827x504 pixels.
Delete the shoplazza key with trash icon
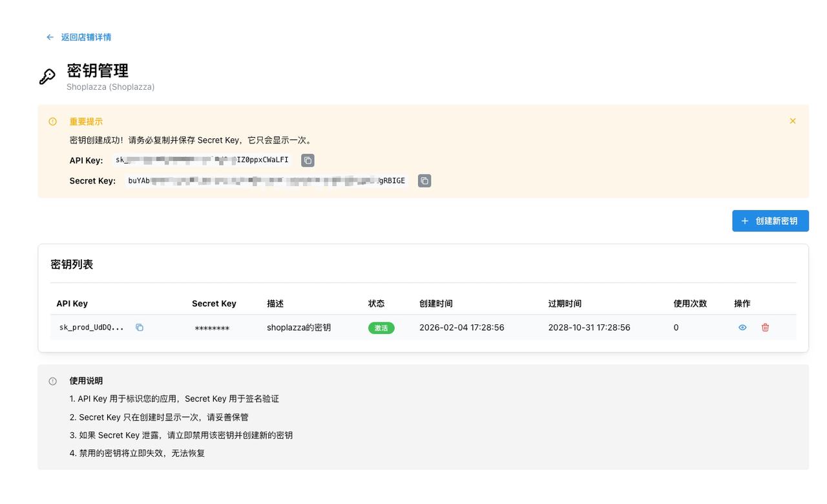pyautogui.click(x=765, y=328)
